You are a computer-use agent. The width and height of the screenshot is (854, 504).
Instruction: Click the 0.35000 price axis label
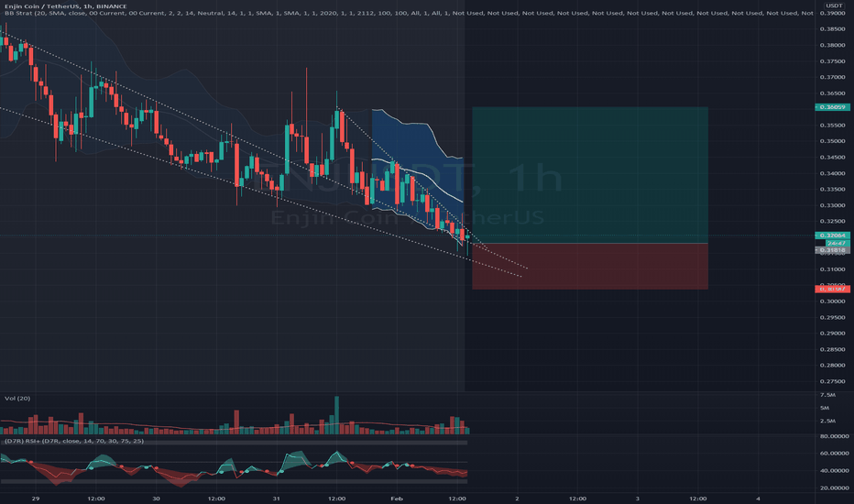(x=832, y=141)
